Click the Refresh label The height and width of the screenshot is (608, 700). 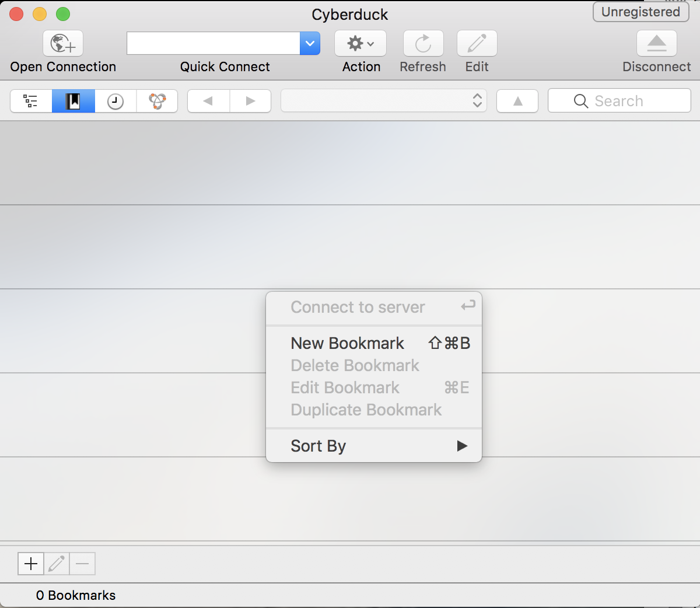click(423, 67)
